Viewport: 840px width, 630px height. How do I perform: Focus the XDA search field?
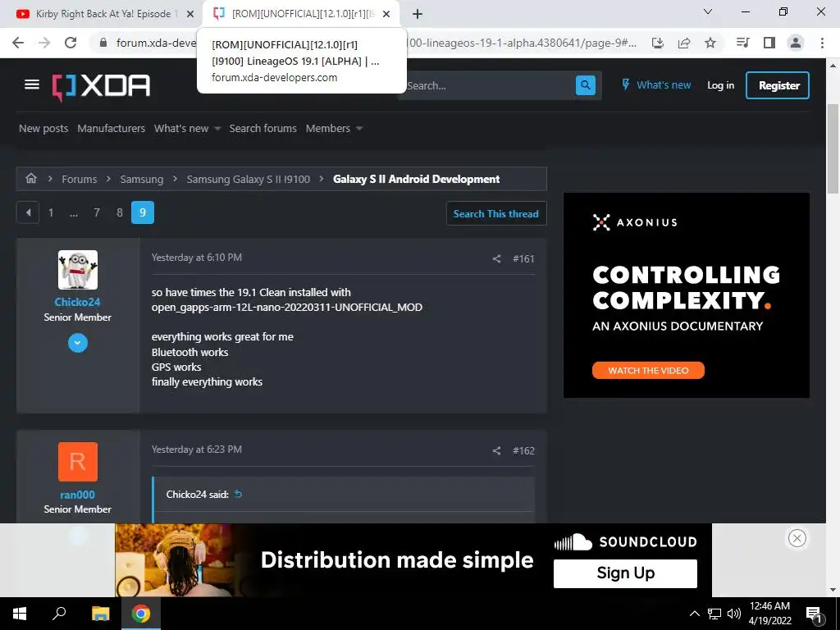(487, 85)
